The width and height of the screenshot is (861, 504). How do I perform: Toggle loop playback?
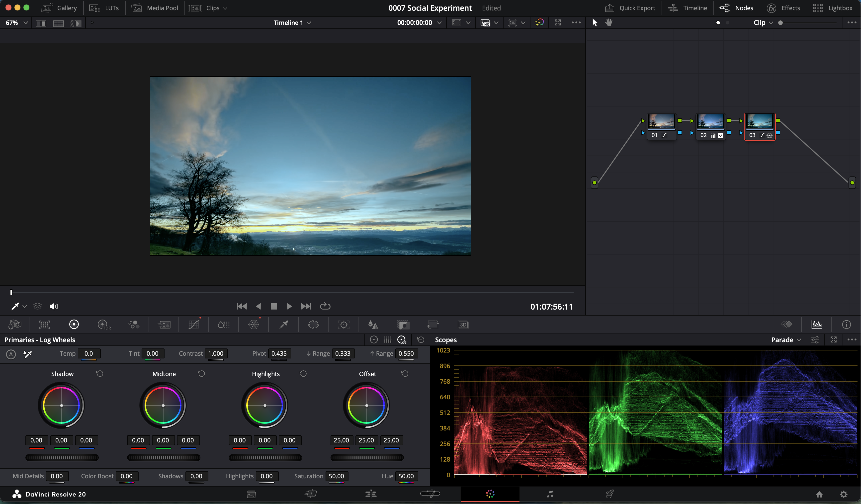(325, 306)
